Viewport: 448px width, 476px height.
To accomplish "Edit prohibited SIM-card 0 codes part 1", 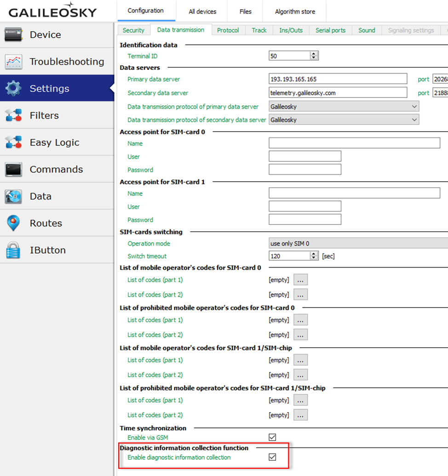I will 300,320.
